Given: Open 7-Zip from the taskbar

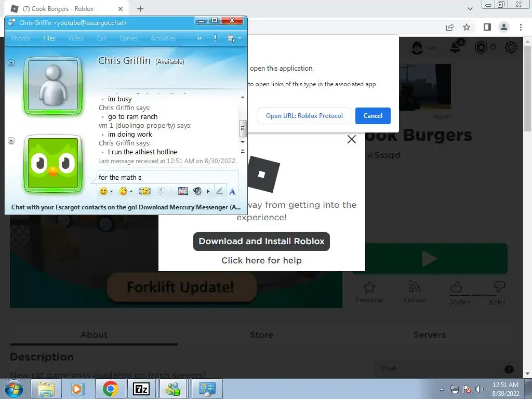Looking at the screenshot, I should click(141, 389).
